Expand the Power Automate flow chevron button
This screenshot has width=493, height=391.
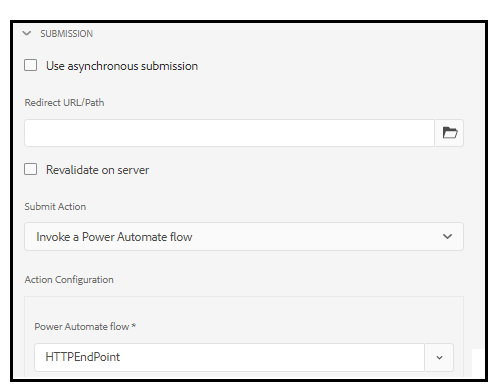pos(439,357)
